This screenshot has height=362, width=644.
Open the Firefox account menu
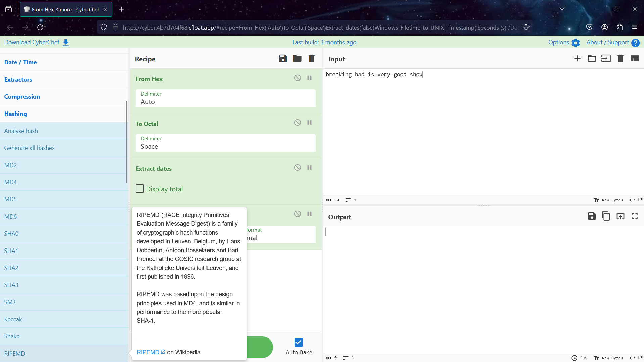[x=604, y=27]
